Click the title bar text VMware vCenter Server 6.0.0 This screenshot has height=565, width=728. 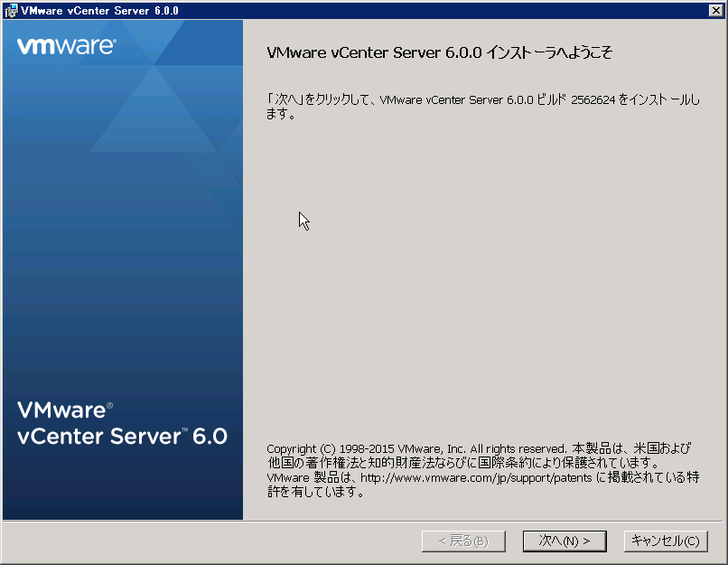click(100, 11)
